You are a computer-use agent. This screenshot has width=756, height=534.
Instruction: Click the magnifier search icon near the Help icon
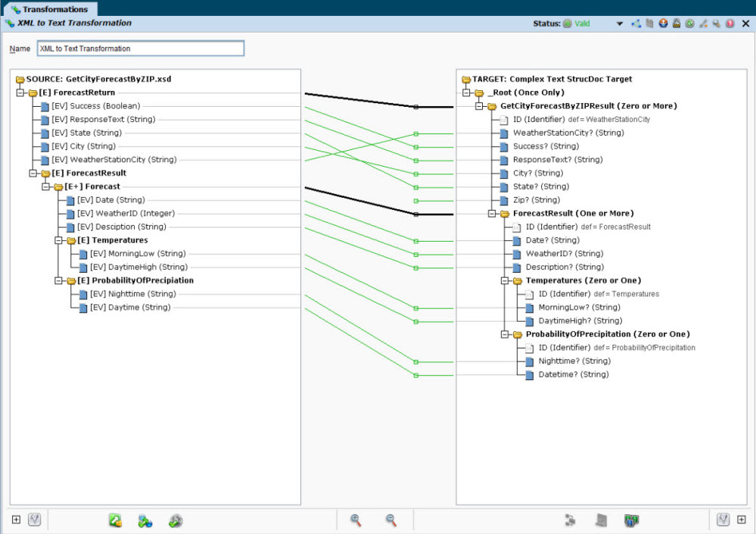[715, 23]
